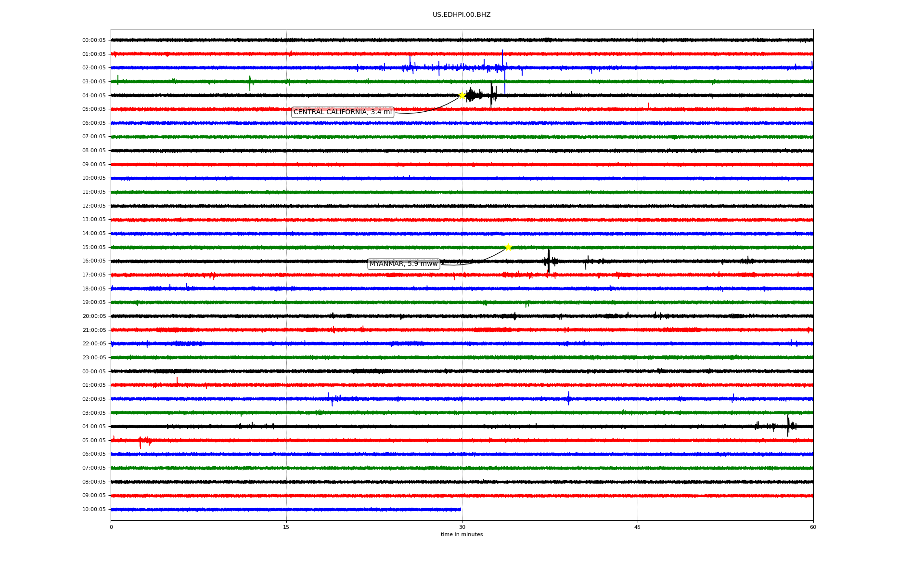The image size is (924, 578).
Task: Click the large spike on the 16:00:05 trace
Action: click(x=549, y=260)
